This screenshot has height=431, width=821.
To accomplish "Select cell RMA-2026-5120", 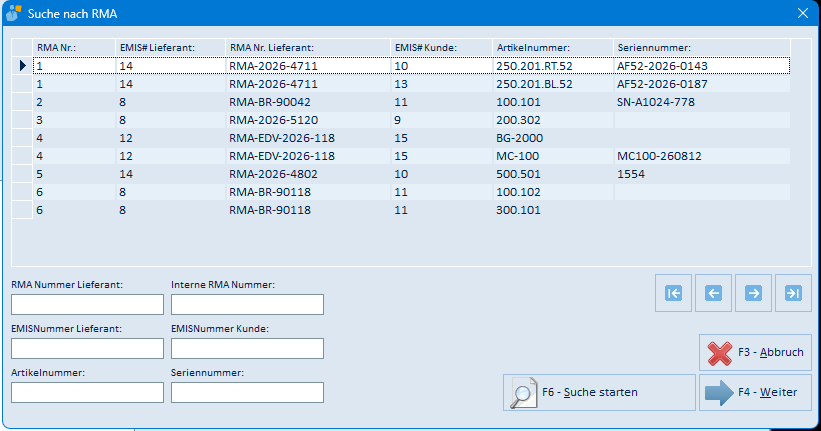I will point(308,120).
